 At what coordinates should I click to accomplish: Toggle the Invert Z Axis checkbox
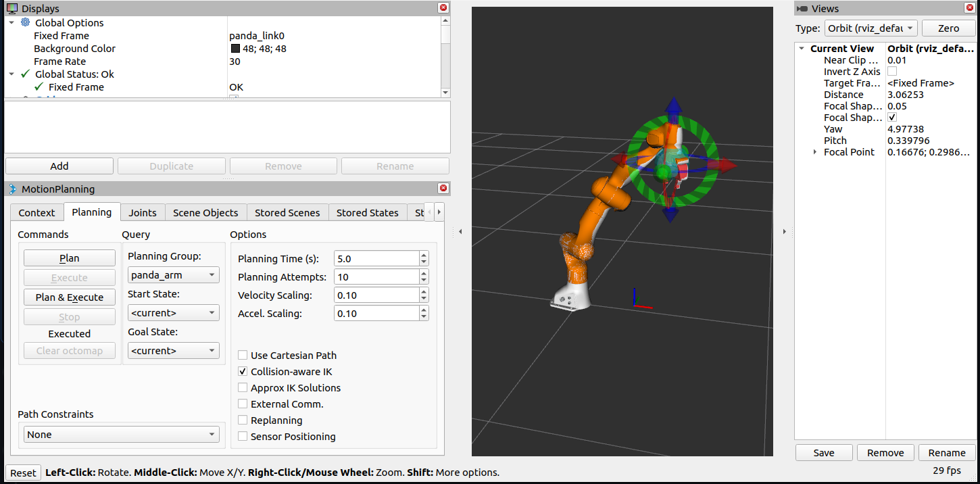coord(892,72)
